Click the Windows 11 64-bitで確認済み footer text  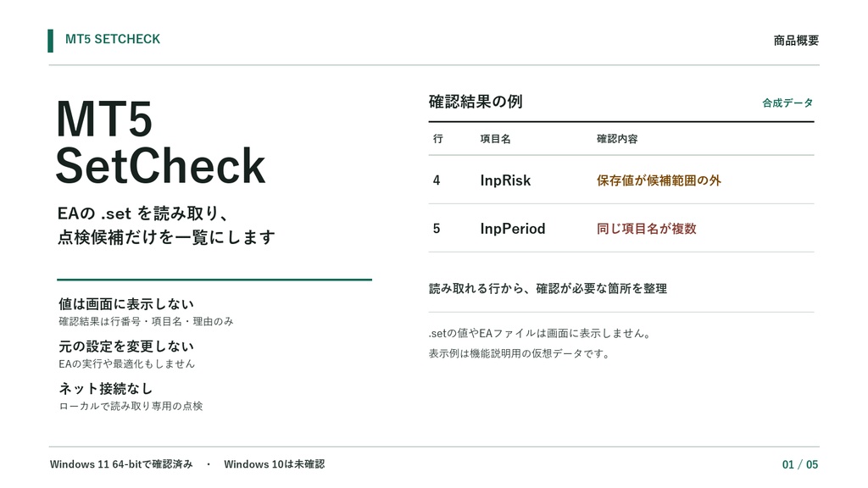click(121, 464)
